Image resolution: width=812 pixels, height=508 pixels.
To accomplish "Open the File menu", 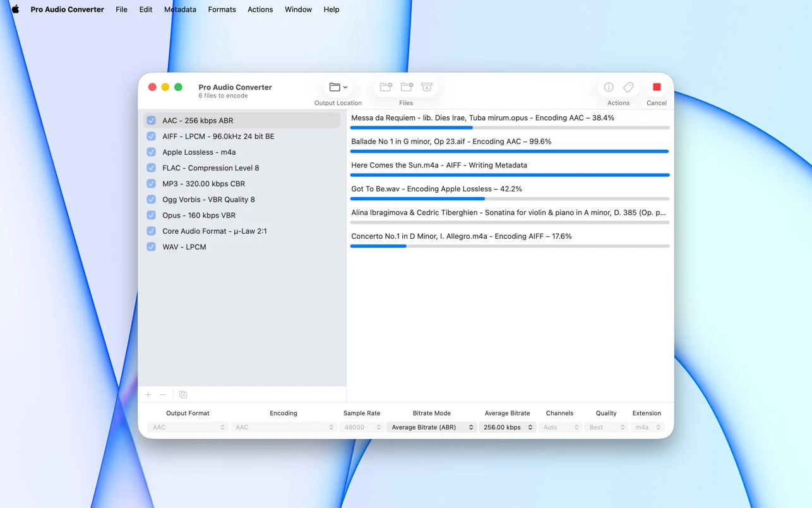I will [x=121, y=9].
